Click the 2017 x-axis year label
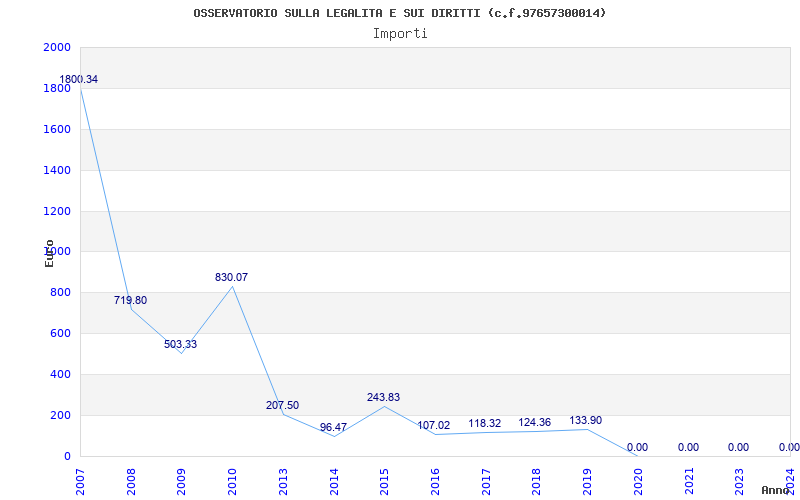The width and height of the screenshot is (800, 500). click(x=486, y=482)
